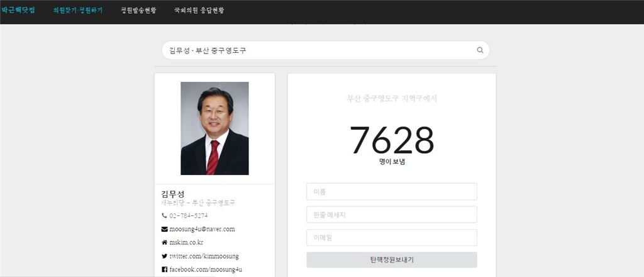Click the name heading 김무성
The height and width of the screenshot is (277, 644).
point(173,194)
